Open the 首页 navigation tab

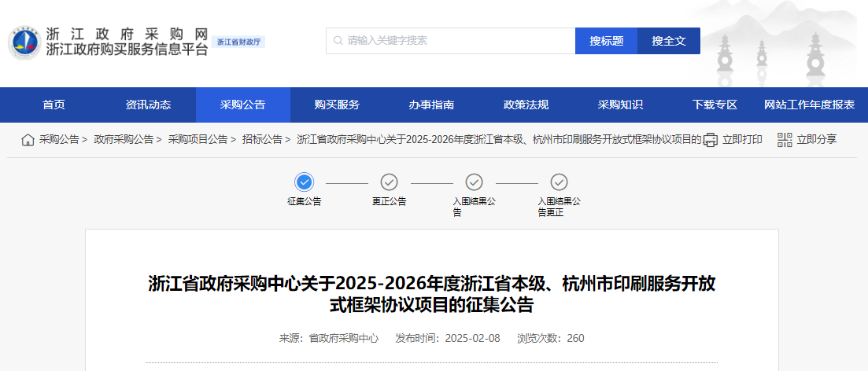pyautogui.click(x=54, y=105)
